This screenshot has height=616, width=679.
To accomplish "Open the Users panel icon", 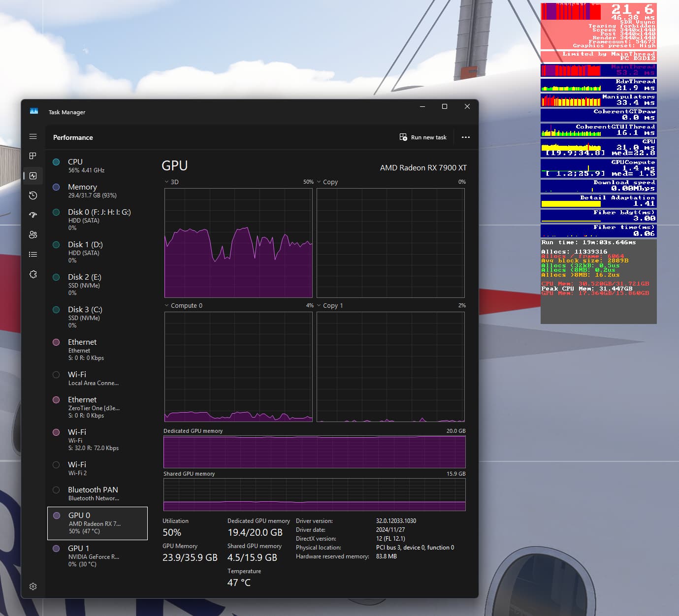I will pos(33,235).
